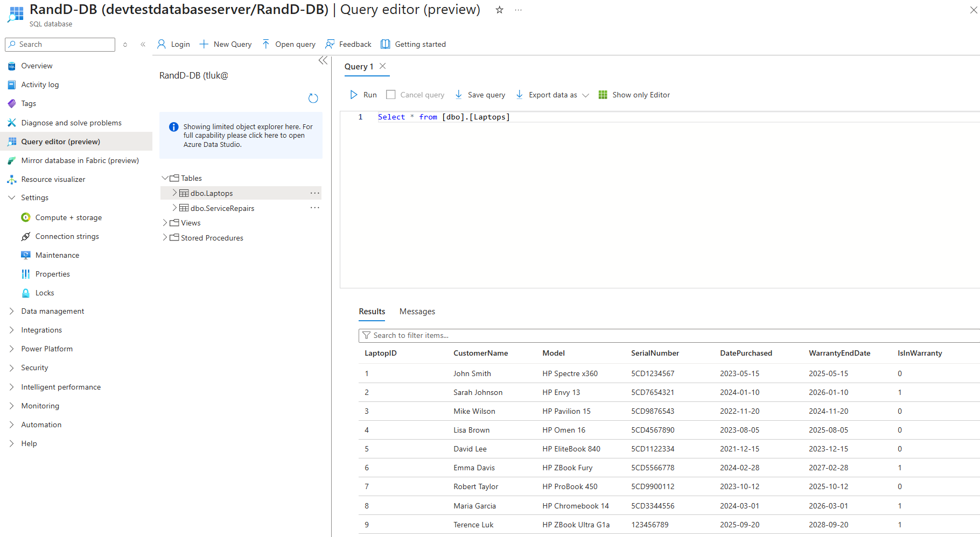Run the current SQL query

(363, 95)
